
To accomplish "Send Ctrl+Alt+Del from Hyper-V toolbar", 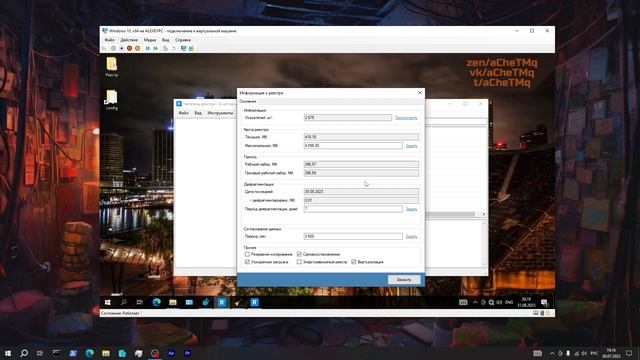I will [104, 48].
